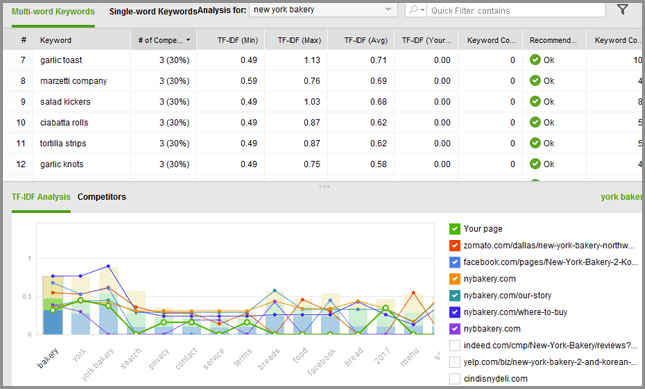Image resolution: width=645 pixels, height=389 pixels.
Task: Click the menu chart axis label
Action: (x=410, y=357)
